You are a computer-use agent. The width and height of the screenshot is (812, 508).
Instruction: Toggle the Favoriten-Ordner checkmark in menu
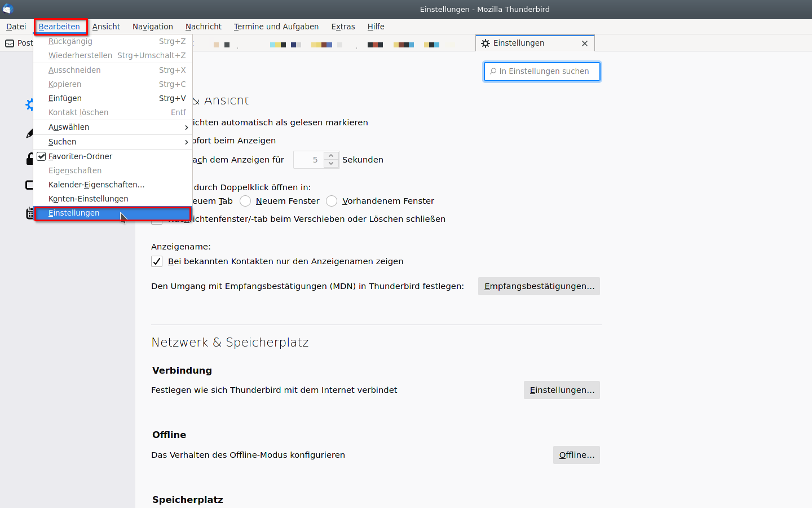coord(42,156)
